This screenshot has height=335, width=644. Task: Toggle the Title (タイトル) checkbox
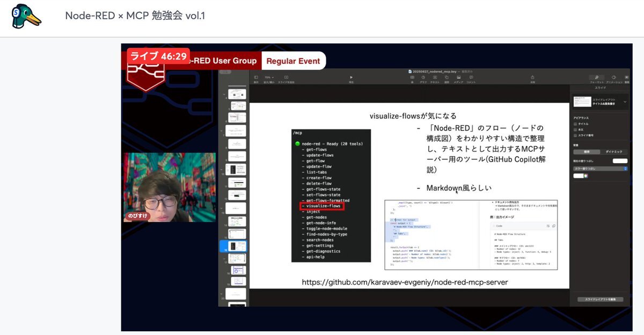click(575, 123)
